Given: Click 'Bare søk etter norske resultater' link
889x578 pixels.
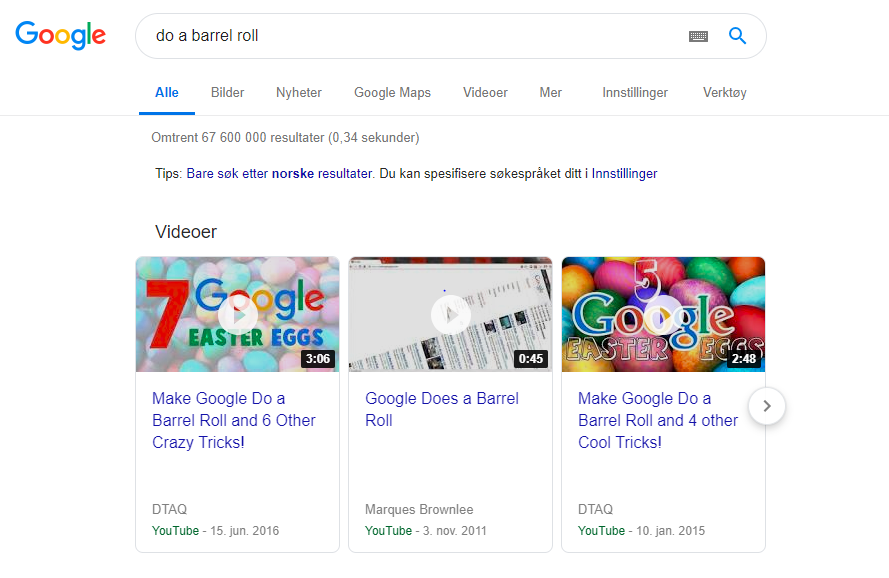Looking at the screenshot, I should point(280,174).
